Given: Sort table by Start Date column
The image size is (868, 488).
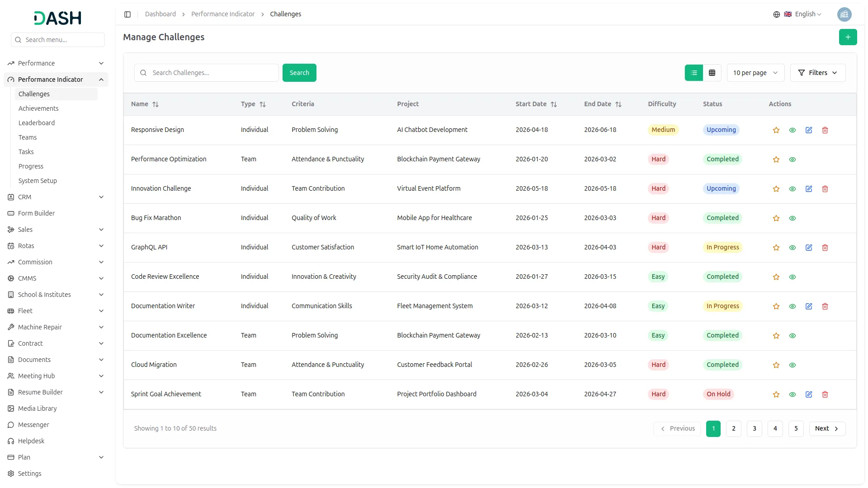Looking at the screenshot, I should [x=536, y=104].
